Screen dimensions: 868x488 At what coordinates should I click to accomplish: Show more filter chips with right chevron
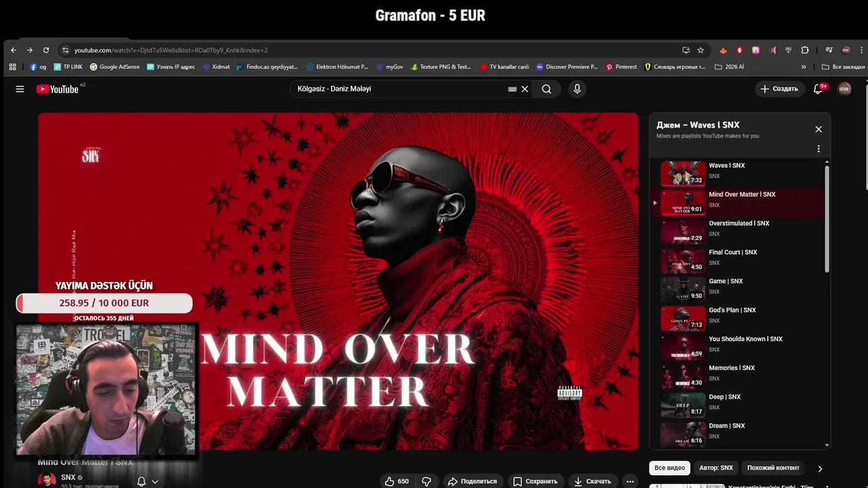(820, 468)
